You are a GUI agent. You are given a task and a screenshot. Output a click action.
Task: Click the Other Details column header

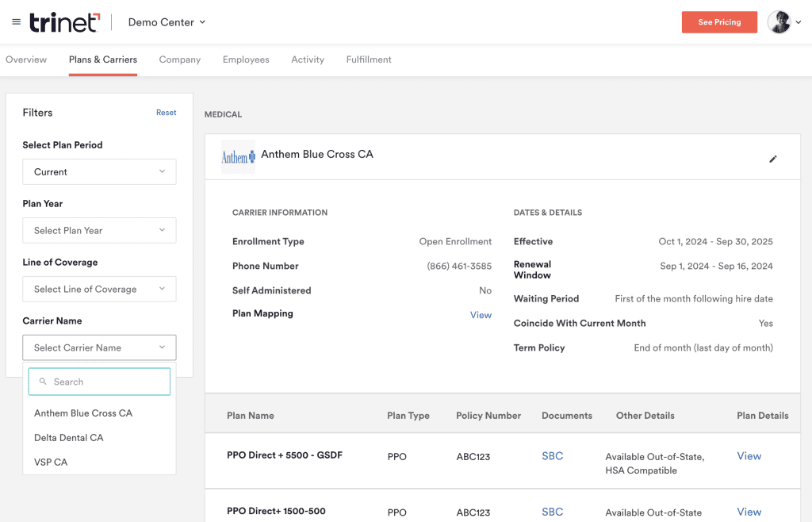point(645,416)
